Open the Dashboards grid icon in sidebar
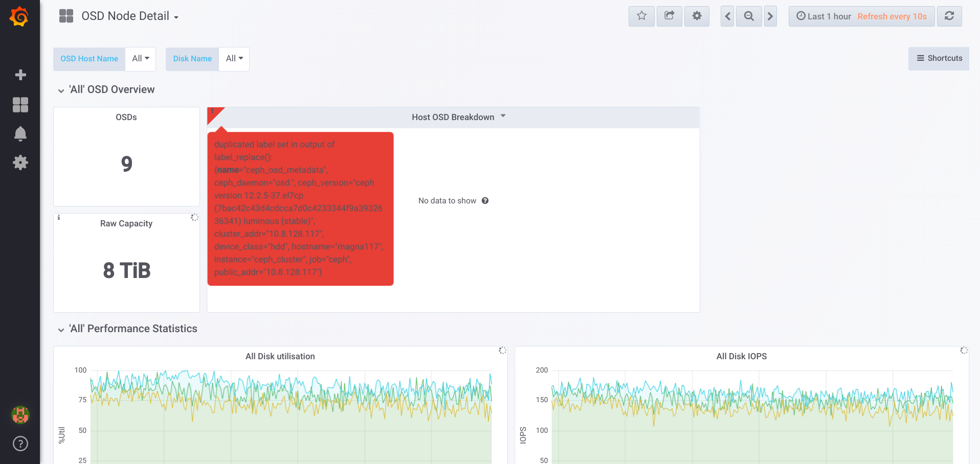Viewport: 980px width, 464px height. pyautogui.click(x=20, y=105)
